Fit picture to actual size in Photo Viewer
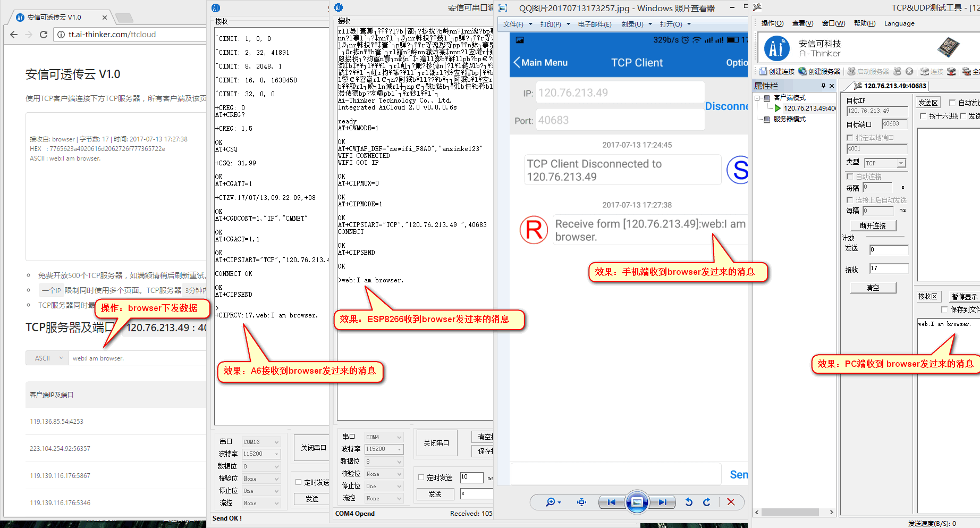 point(582,502)
